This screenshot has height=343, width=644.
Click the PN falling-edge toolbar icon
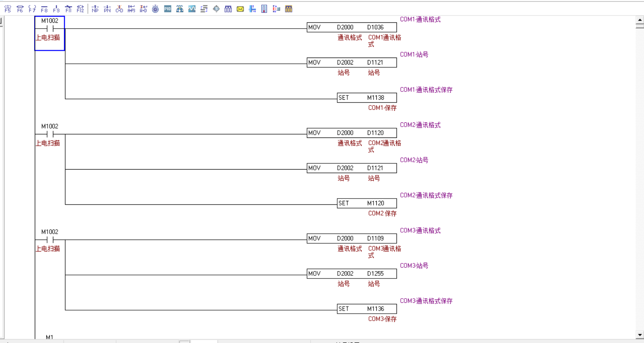(x=107, y=9)
